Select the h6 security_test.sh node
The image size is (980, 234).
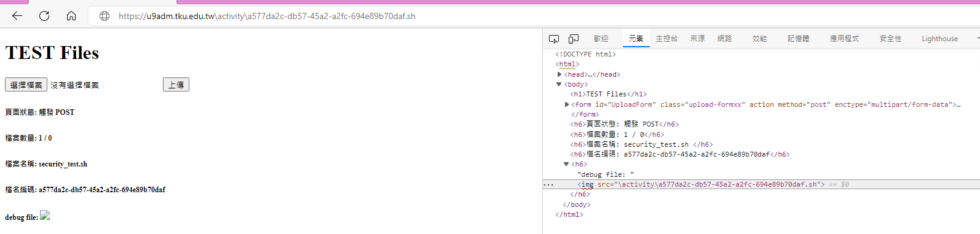tap(641, 144)
